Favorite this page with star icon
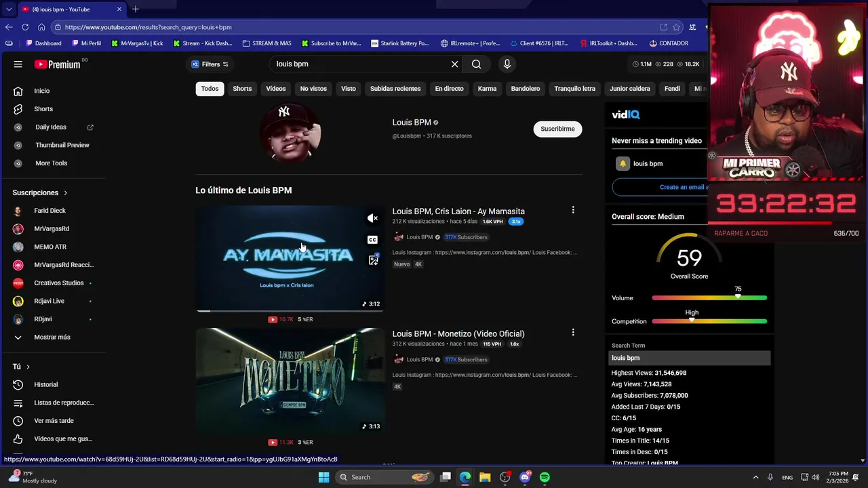Viewport: 868px width, 488px height. tap(676, 27)
